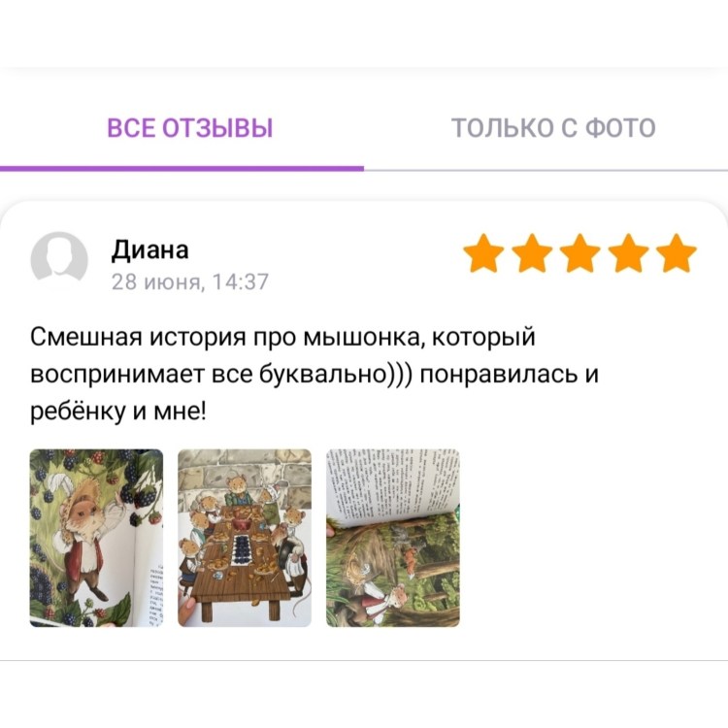Screen dimensions: 728x728
Task: Click the word ребёнку in review text
Action: (x=78, y=412)
